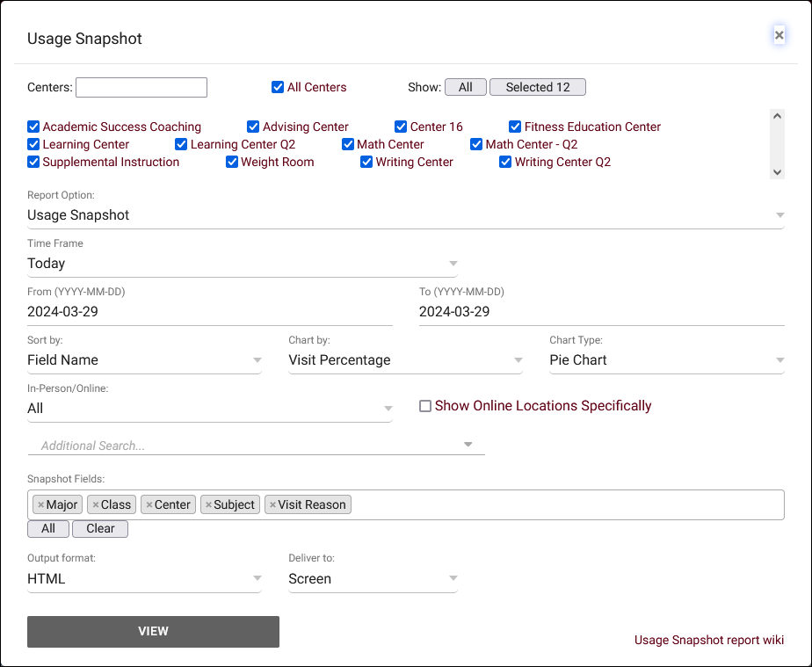
Task: Uncheck Fitness Education Center
Action: pyautogui.click(x=516, y=127)
